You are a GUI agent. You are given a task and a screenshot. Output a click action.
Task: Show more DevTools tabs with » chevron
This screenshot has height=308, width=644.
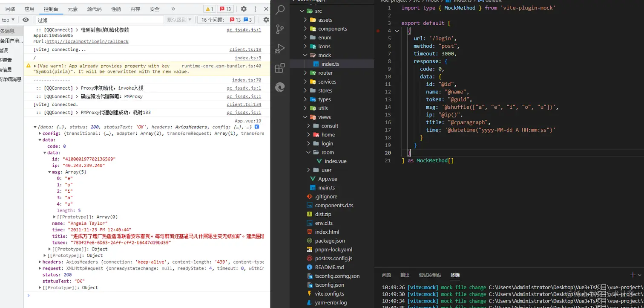(x=173, y=9)
